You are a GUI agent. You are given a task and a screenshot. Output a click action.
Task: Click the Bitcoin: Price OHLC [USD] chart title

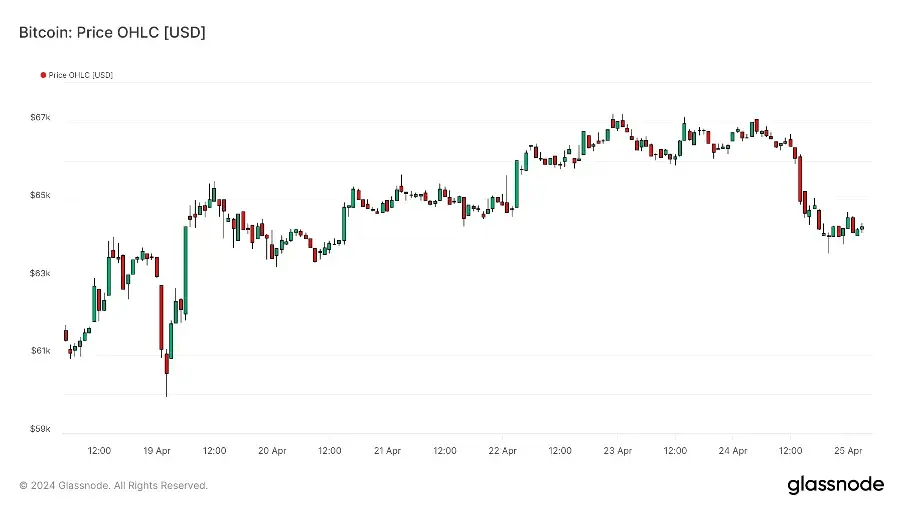tap(112, 33)
